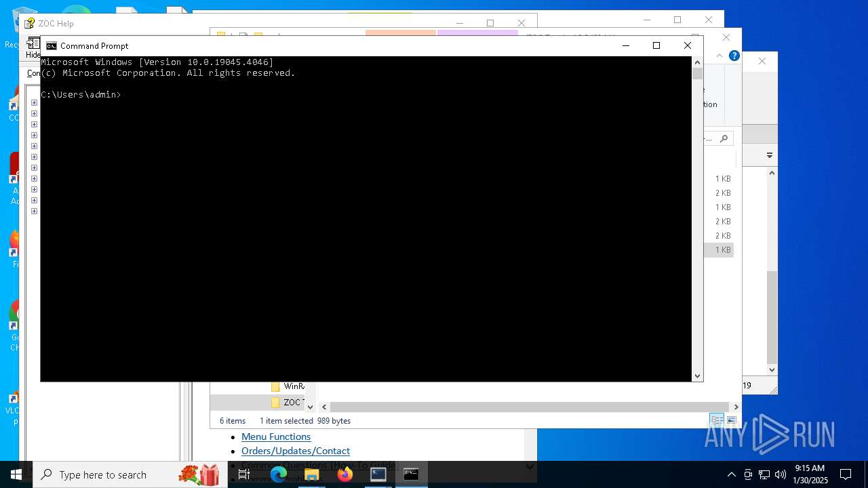Click the flower gift search highlight icon
Viewport: 868px width, 488px height.
click(199, 474)
